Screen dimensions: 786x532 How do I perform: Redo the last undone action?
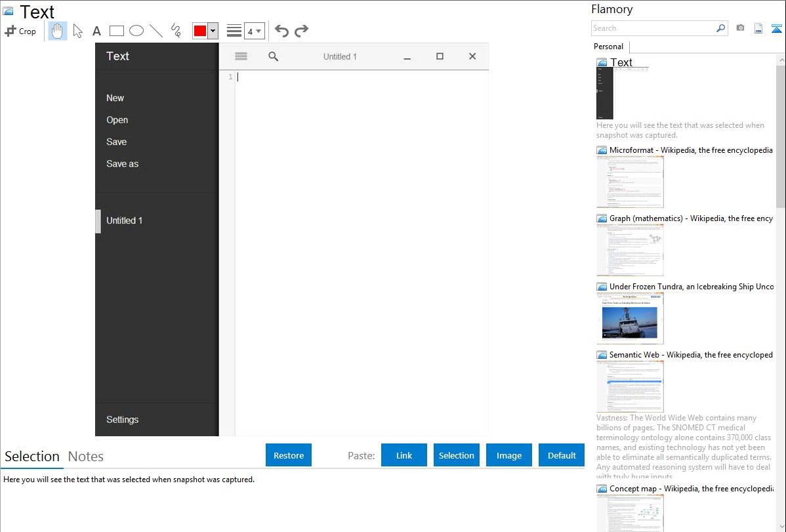(x=302, y=31)
